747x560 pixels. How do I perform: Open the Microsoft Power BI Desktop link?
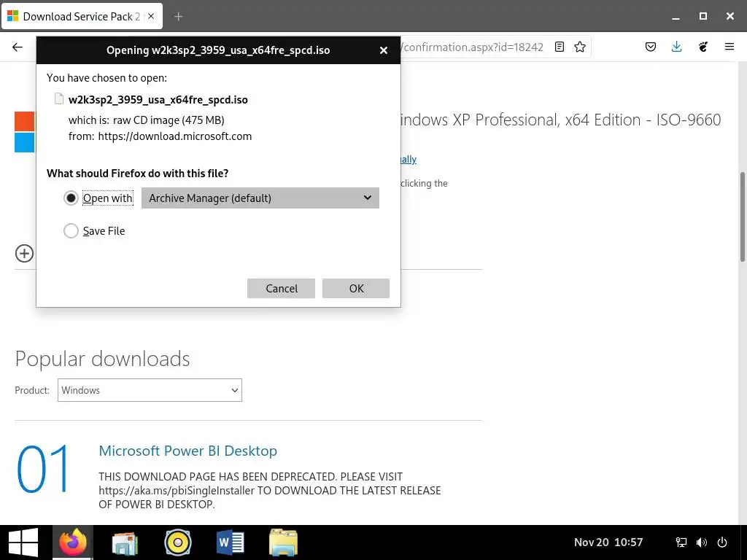[187, 451]
